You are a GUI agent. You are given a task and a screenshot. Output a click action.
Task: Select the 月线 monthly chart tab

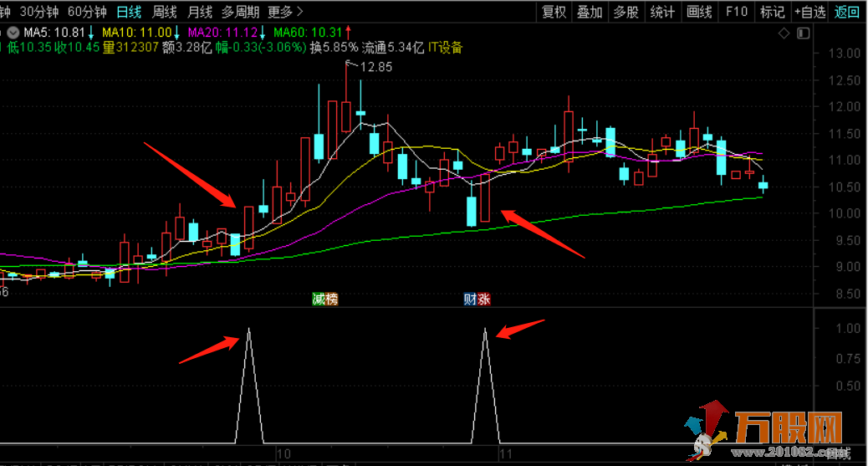click(200, 12)
